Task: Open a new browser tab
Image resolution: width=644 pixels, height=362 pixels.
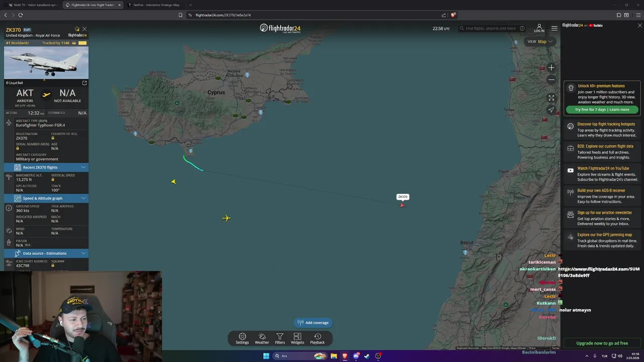Action: 190,5
